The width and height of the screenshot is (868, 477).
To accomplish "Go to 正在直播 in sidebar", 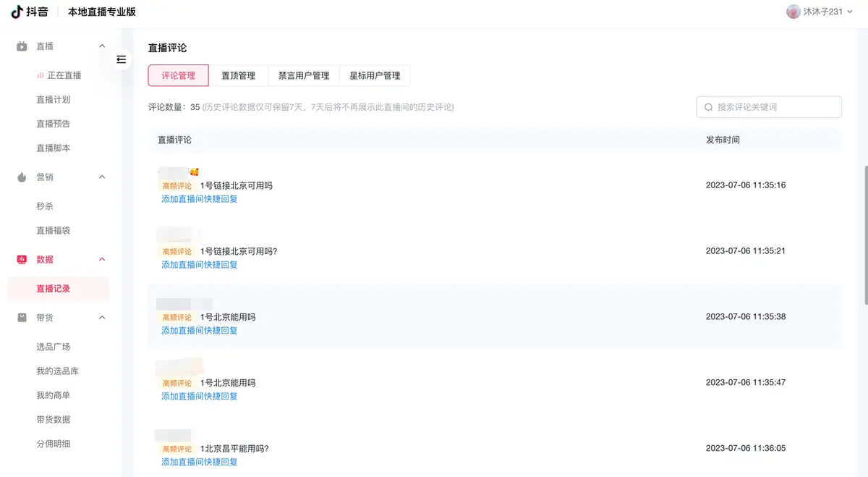I will tap(59, 75).
